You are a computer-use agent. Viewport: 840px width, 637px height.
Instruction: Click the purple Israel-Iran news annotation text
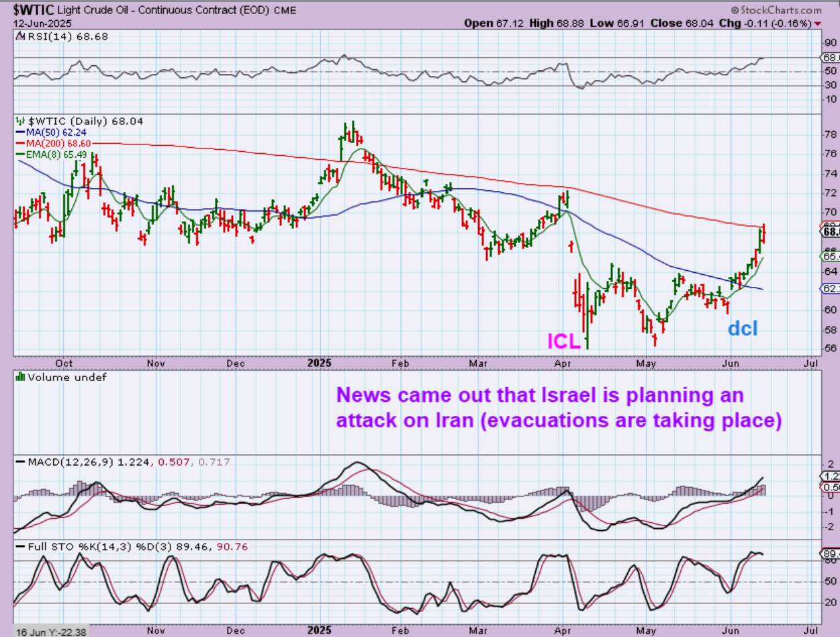[x=558, y=409]
